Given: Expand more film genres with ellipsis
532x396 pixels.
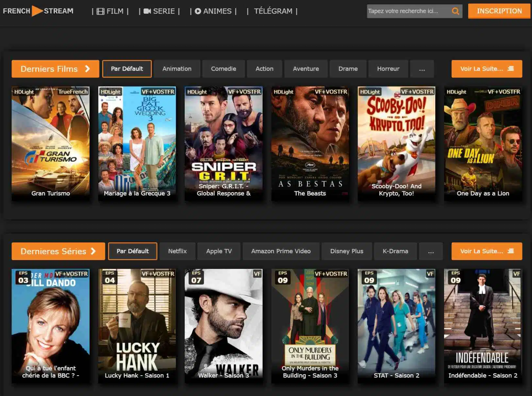Looking at the screenshot, I should pos(422,69).
